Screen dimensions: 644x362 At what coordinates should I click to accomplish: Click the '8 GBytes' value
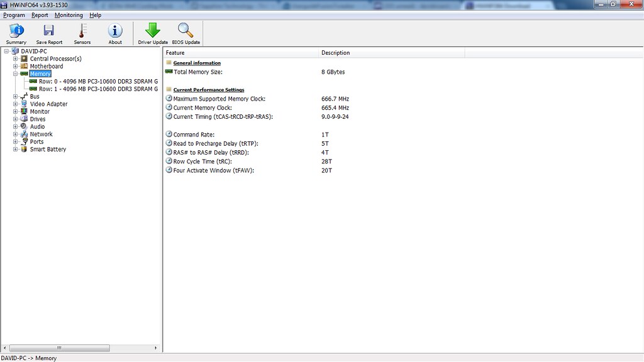tap(333, 72)
